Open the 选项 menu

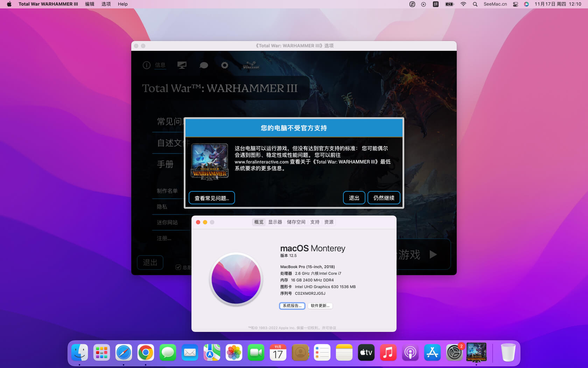pyautogui.click(x=106, y=4)
